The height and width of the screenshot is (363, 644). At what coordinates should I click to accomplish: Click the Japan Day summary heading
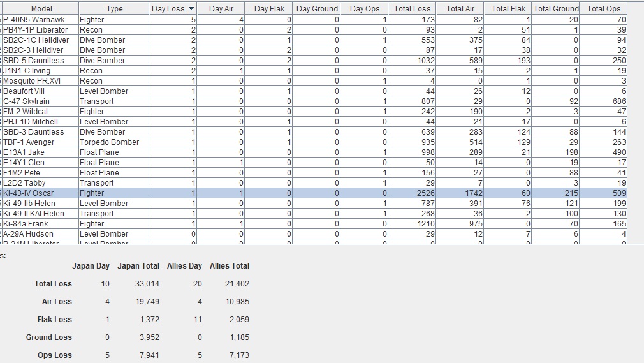point(91,266)
